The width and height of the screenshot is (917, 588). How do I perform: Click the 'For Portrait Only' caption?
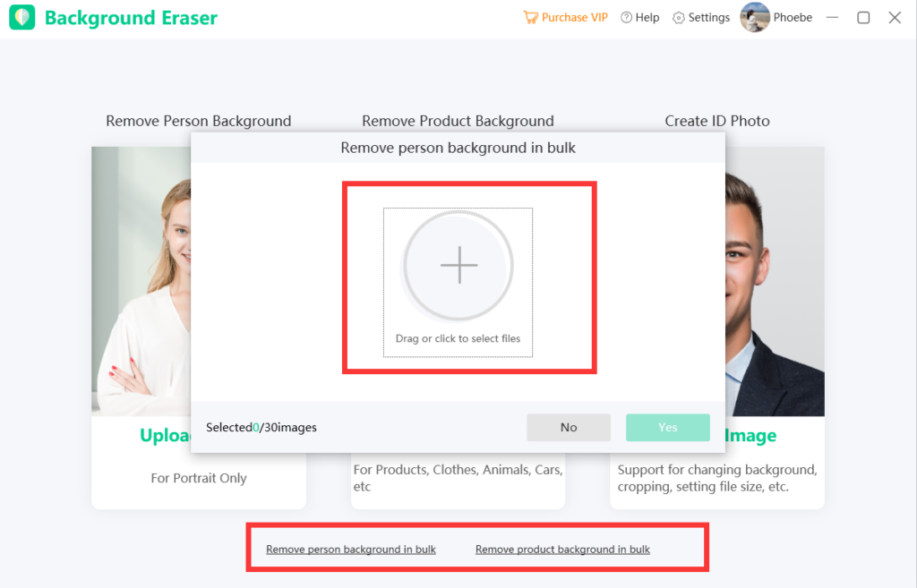click(x=199, y=478)
